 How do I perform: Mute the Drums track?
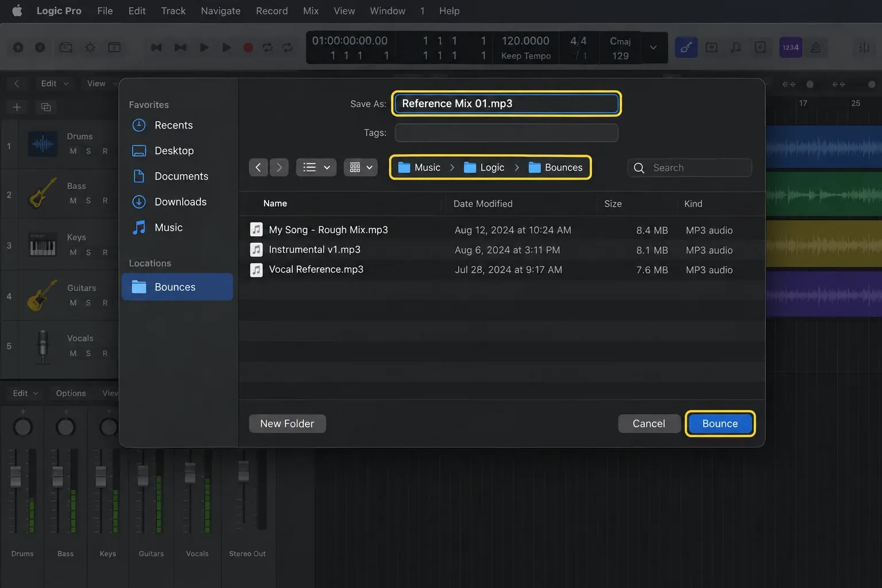point(73,151)
